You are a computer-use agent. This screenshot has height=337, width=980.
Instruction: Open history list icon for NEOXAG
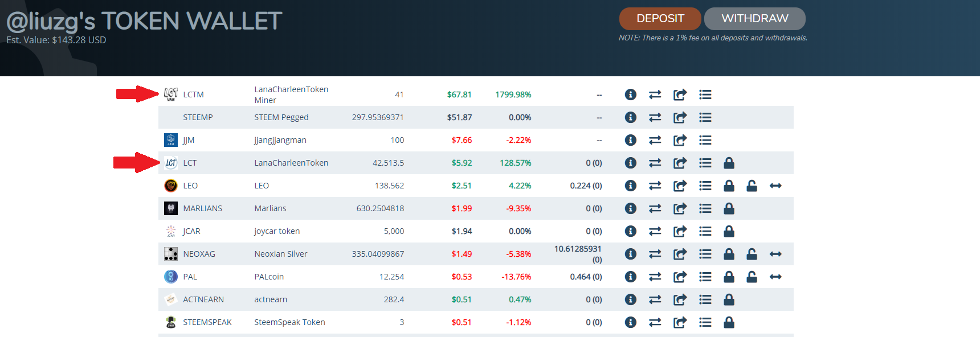705,254
